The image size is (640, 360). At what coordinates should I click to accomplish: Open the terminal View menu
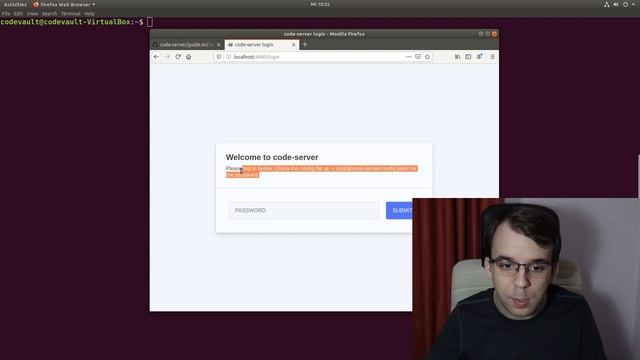click(32, 13)
